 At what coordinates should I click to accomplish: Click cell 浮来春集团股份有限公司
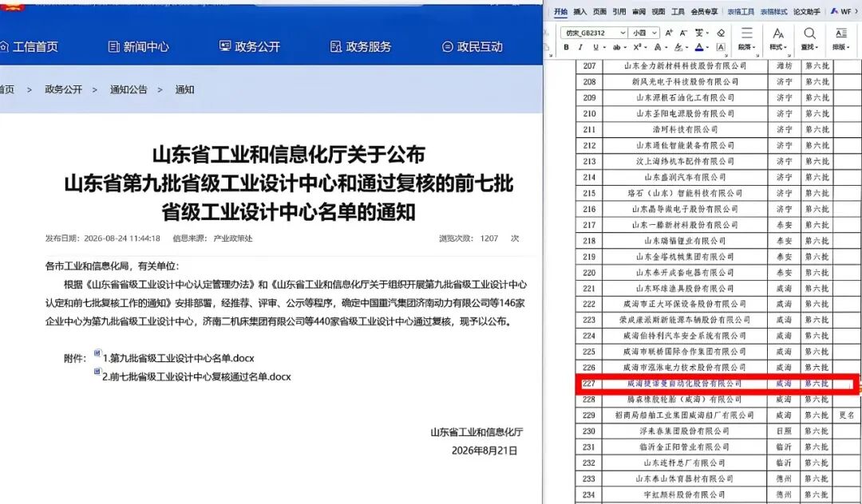coord(685,431)
